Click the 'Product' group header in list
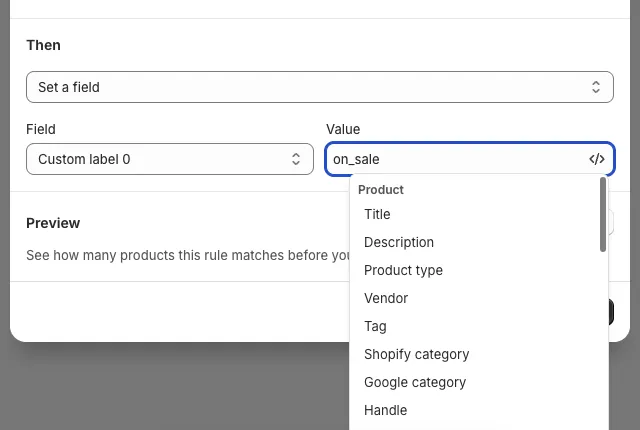 pyautogui.click(x=381, y=190)
